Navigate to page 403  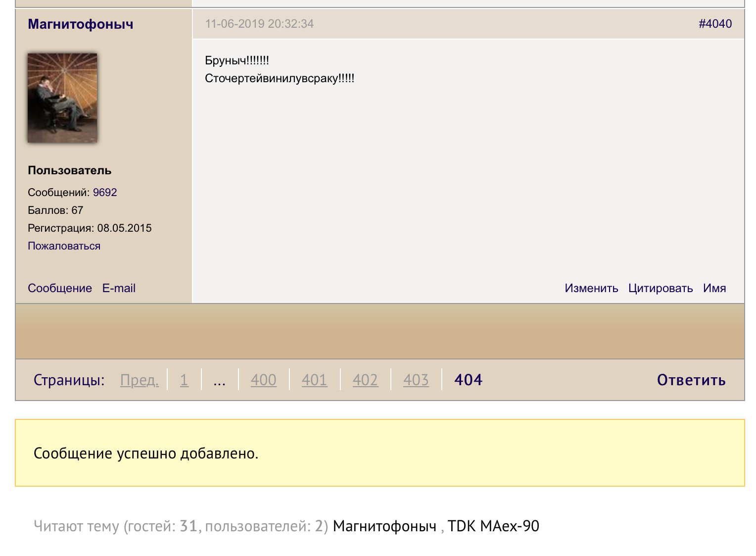click(416, 380)
